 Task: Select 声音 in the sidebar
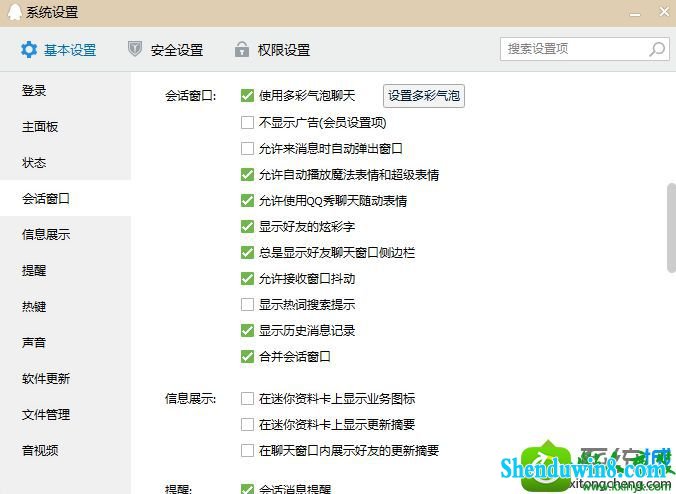pos(65,342)
